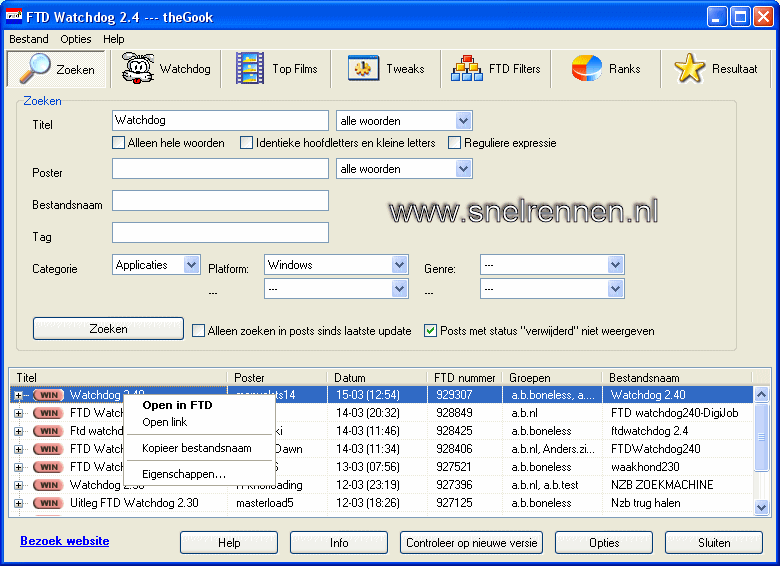Image resolution: width=780 pixels, height=566 pixels.
Task: Click WIN badge on Watchdog 2.40 row
Action: coord(49,395)
